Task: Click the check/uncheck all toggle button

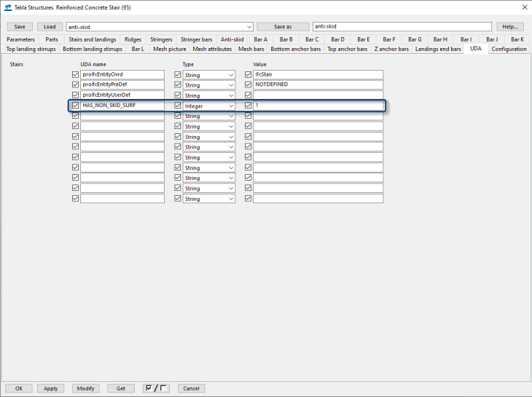Action: tap(157, 388)
